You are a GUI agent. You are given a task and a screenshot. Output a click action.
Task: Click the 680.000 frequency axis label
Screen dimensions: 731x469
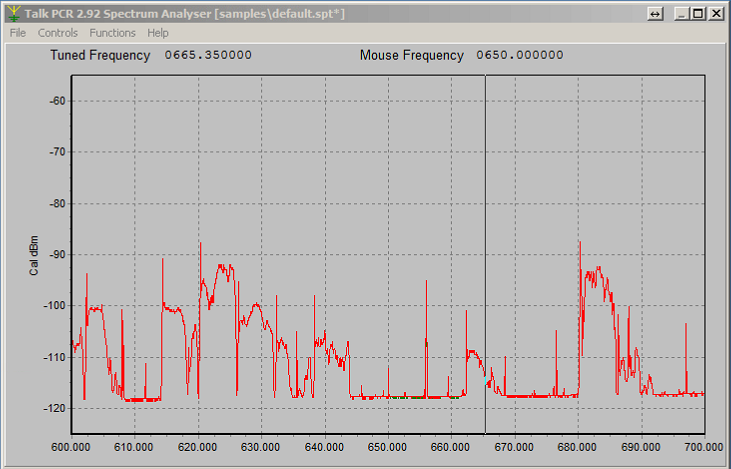coord(578,447)
